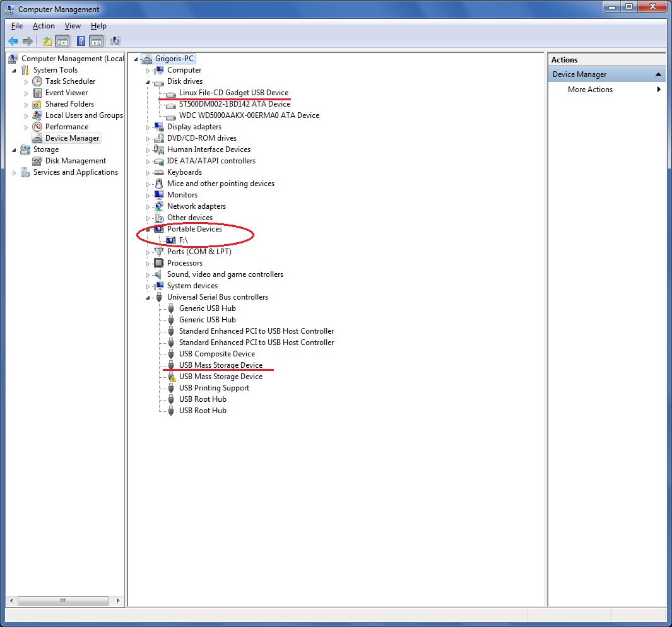Select the Linux File-CD Gadget USB Device
This screenshot has width=672, height=627.
coord(233,93)
